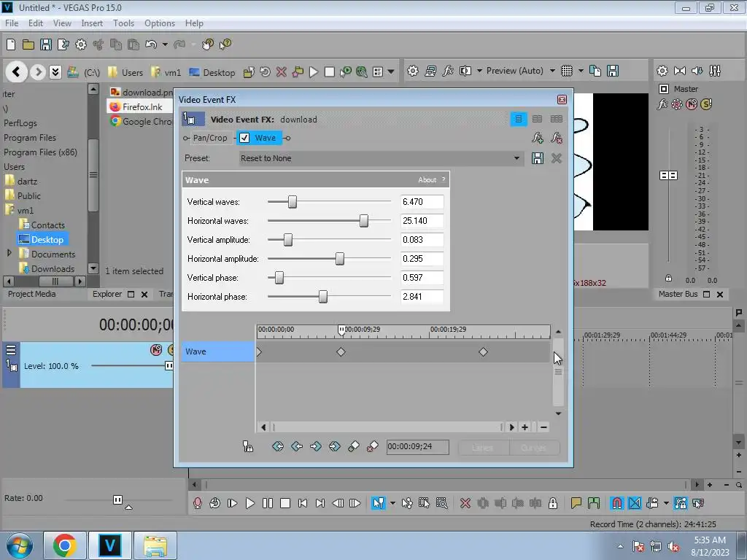Remove selected plug-in icon
Screen dimensions: 747x560
pyautogui.click(x=556, y=138)
